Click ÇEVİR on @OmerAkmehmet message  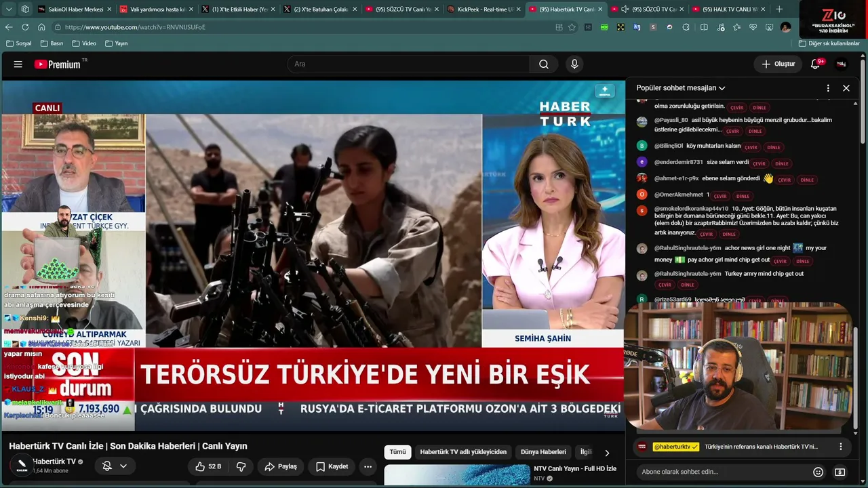720,196
